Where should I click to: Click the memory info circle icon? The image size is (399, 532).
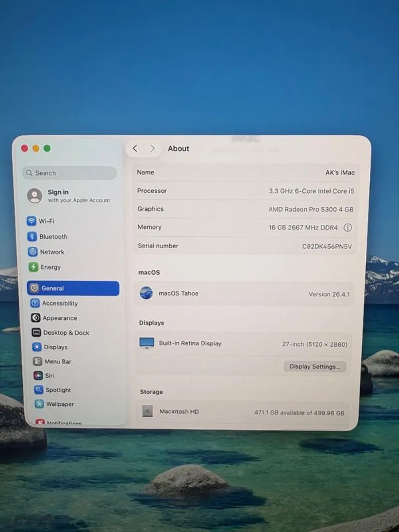pyautogui.click(x=348, y=227)
